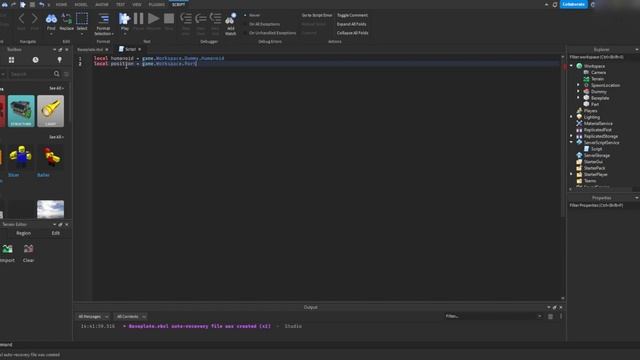This screenshot has height=360, width=640.
Task: Select On Unhandled Exceptions option
Action: 270,33
